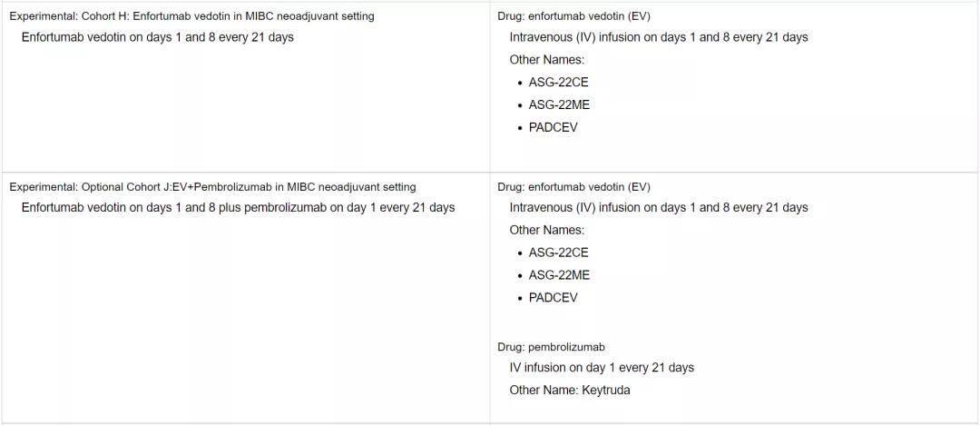Click 'Other Names:' label in Cohort J row
This screenshot has width=980, height=426.
[546, 230]
